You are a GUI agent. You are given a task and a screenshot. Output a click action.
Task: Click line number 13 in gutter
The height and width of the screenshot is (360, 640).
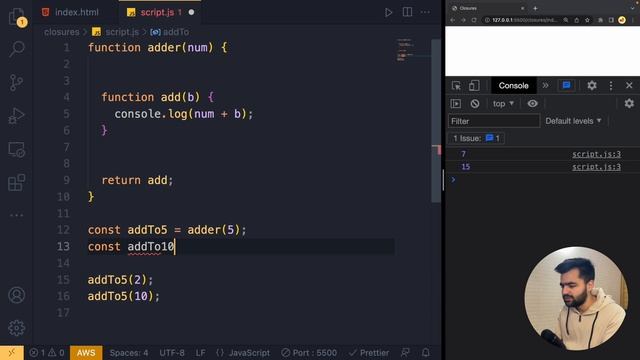click(63, 247)
